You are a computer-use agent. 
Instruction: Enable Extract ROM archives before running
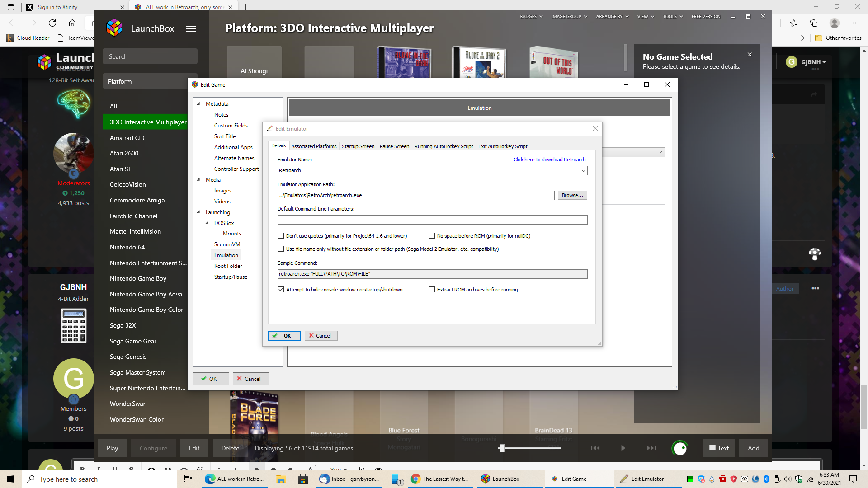tap(432, 290)
